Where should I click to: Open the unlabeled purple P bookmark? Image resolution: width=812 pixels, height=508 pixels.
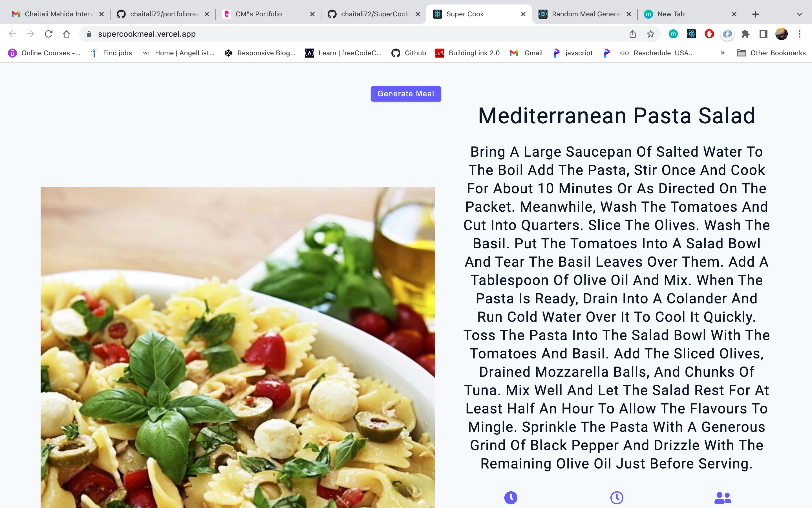point(607,53)
